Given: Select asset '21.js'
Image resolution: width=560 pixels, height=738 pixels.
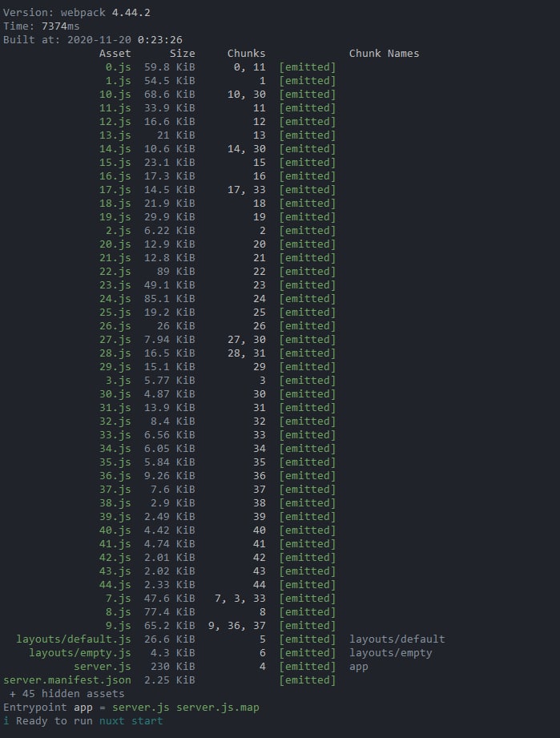Looking at the screenshot, I should [x=115, y=258].
